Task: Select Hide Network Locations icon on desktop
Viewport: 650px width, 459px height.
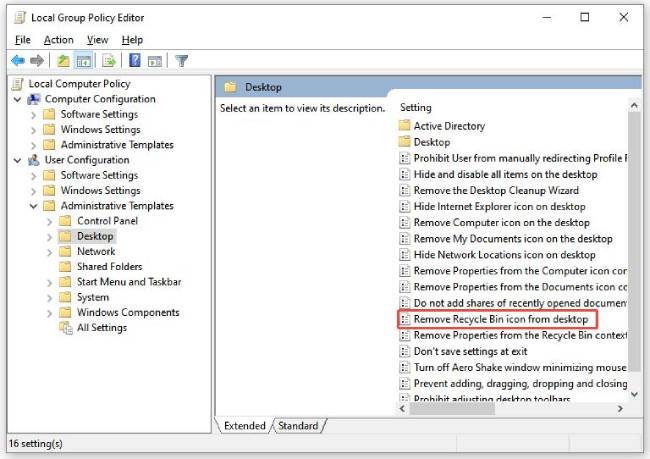Action: (504, 255)
